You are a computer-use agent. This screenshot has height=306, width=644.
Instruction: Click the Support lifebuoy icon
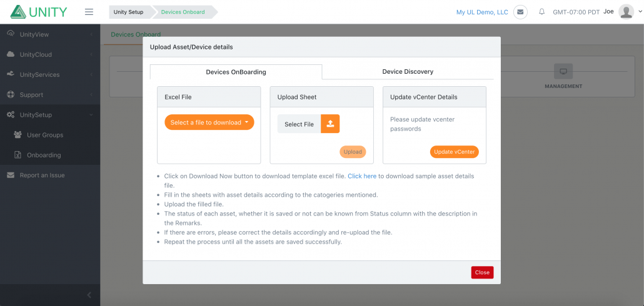tap(11, 94)
